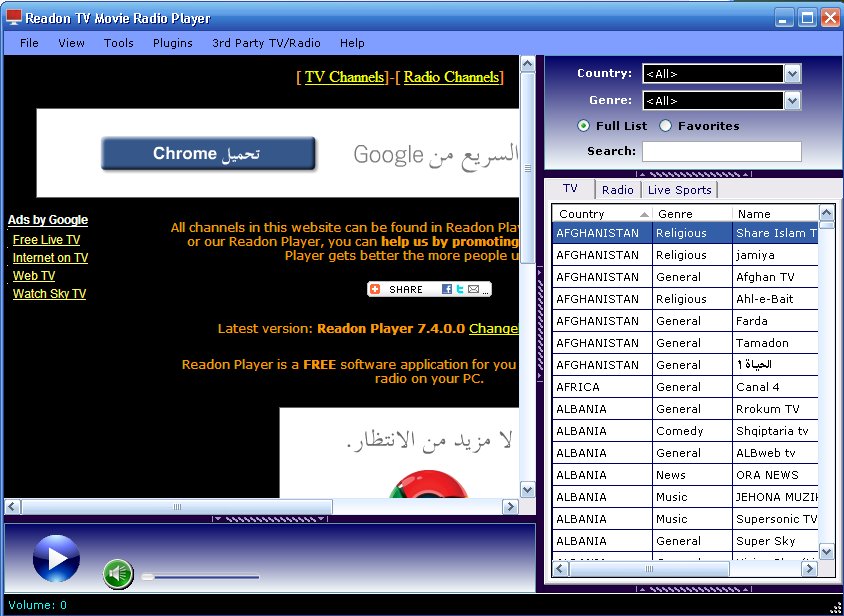The width and height of the screenshot is (844, 616).
Task: Select the Super Sky channel row
Action: pos(685,541)
